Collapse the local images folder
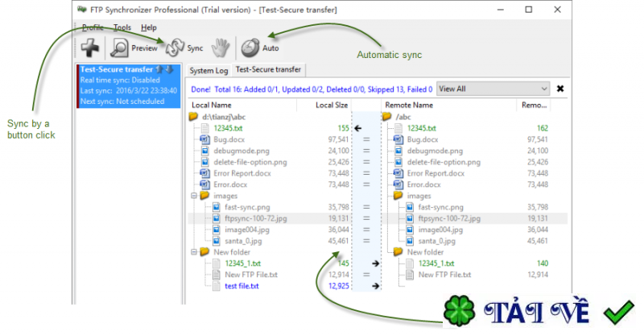The height and width of the screenshot is (336, 644). [194, 196]
